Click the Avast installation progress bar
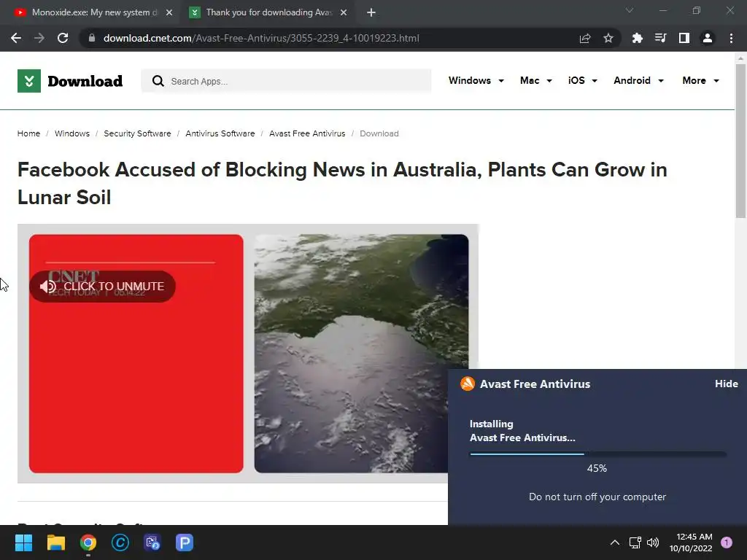747x560 pixels. 598,454
